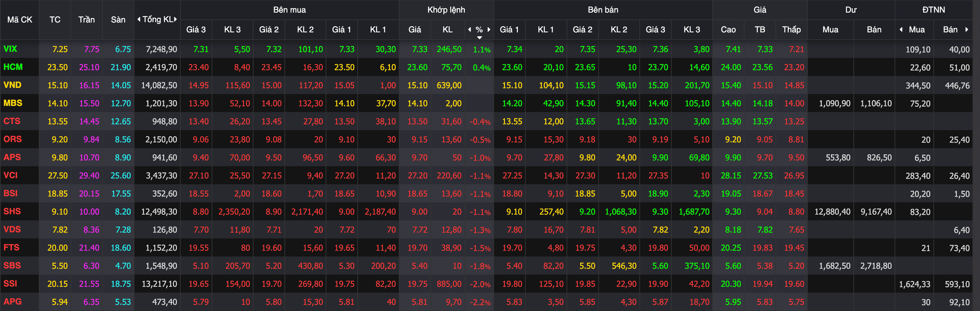Click Bên bán group header
The width and height of the screenshot is (980, 311).
[603, 10]
